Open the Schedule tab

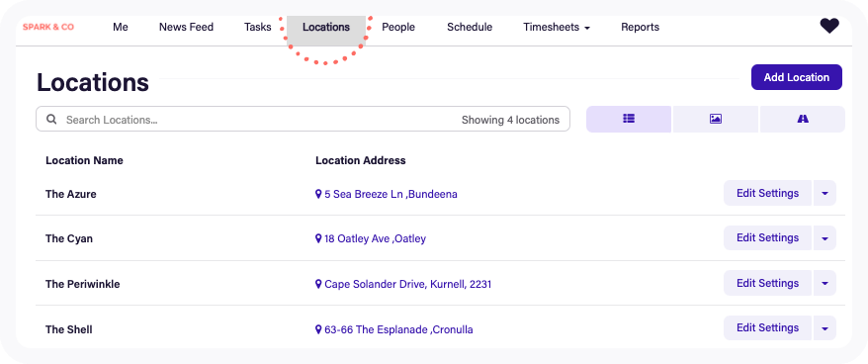(x=470, y=27)
